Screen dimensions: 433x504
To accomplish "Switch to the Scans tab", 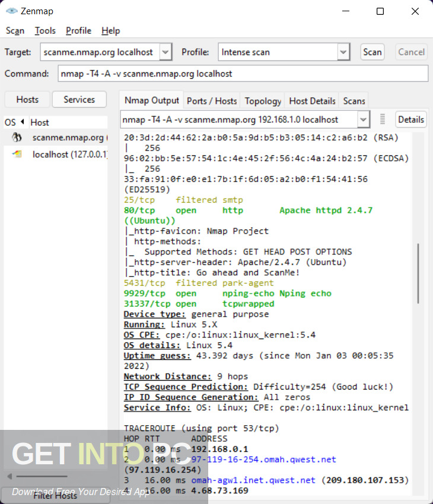I will pyautogui.click(x=354, y=101).
